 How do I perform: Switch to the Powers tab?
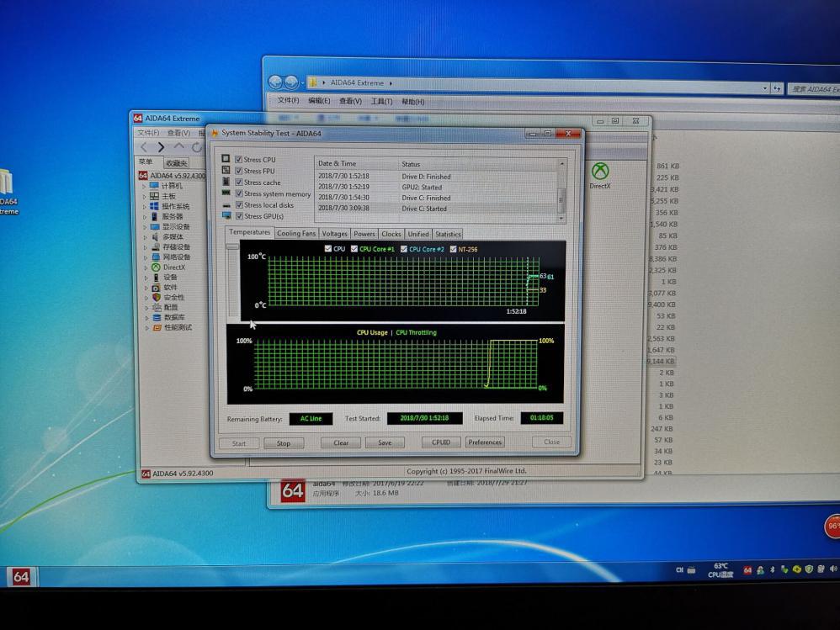click(x=364, y=233)
